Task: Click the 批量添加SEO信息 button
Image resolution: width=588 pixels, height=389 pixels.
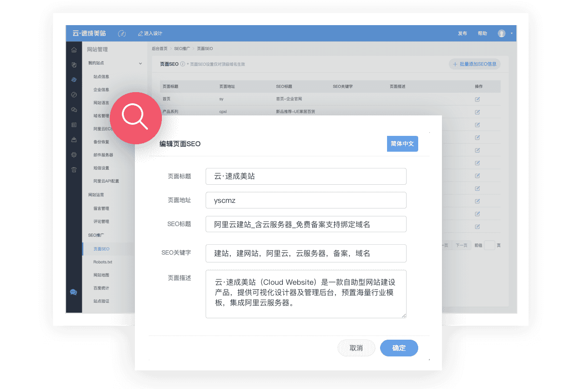Action: (474, 64)
